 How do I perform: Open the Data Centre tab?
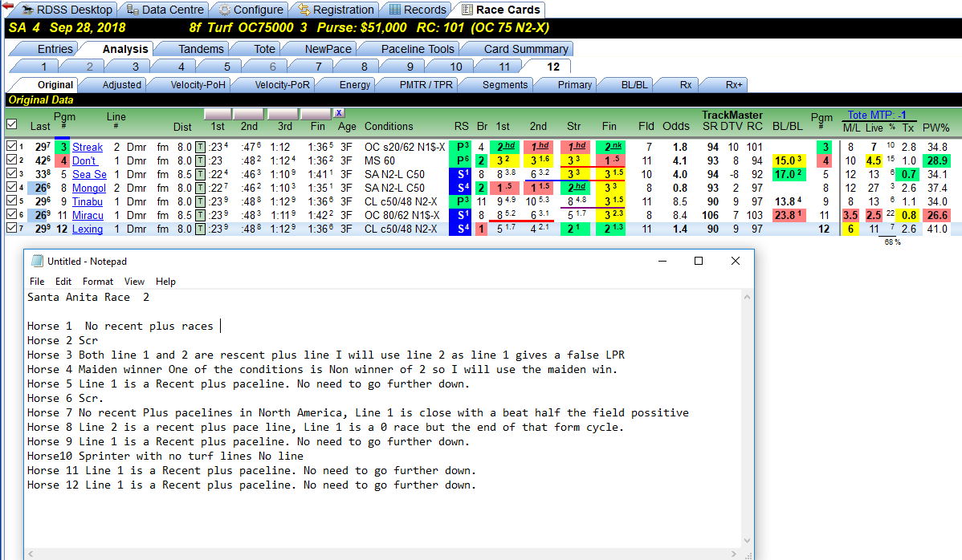click(165, 10)
